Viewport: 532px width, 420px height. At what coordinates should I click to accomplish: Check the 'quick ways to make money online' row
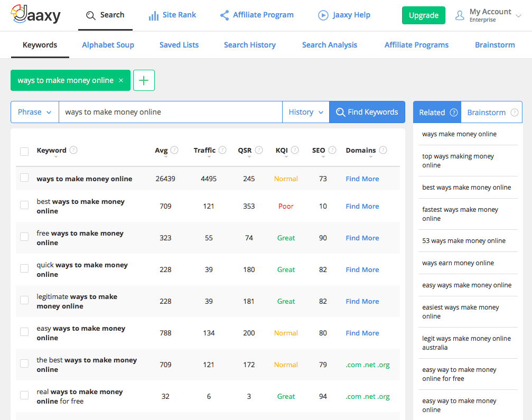[x=24, y=268]
